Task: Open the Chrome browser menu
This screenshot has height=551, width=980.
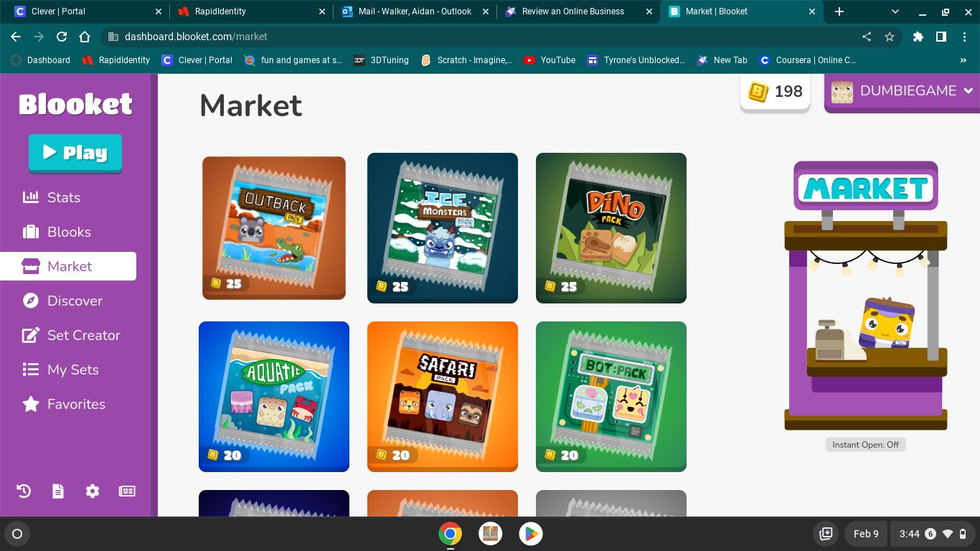Action: pyautogui.click(x=966, y=37)
